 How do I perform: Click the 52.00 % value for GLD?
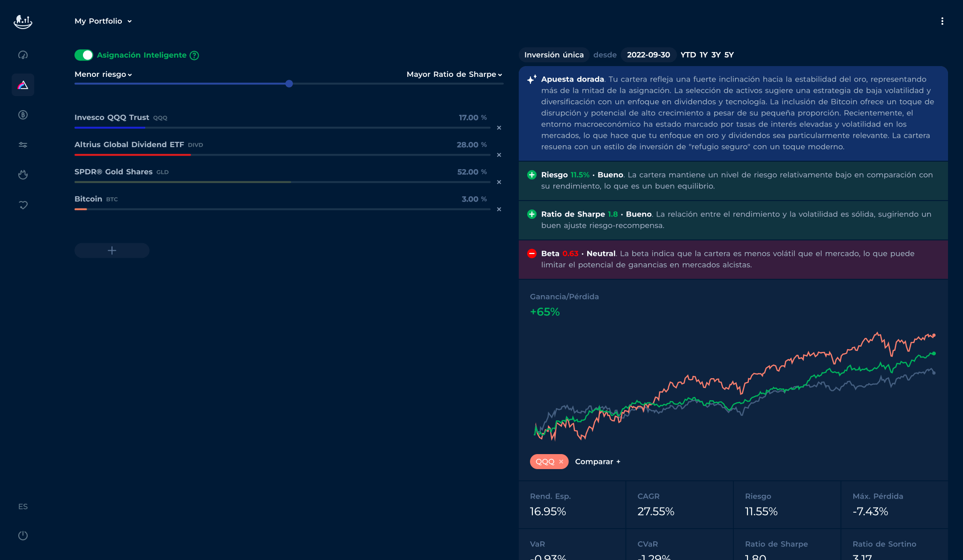[x=472, y=172]
